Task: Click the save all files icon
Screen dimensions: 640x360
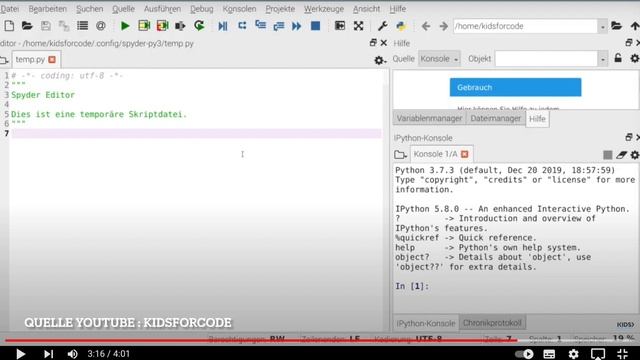Action: (x=64, y=26)
